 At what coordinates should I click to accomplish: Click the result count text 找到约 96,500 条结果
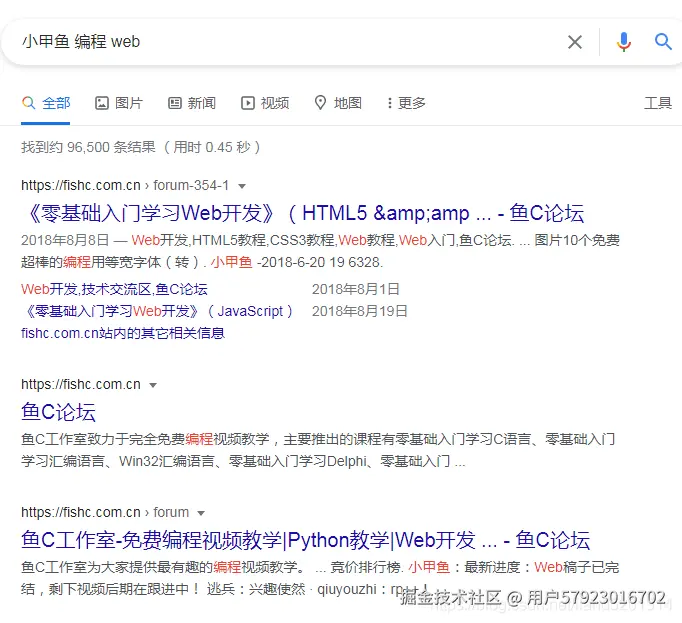tap(88, 147)
